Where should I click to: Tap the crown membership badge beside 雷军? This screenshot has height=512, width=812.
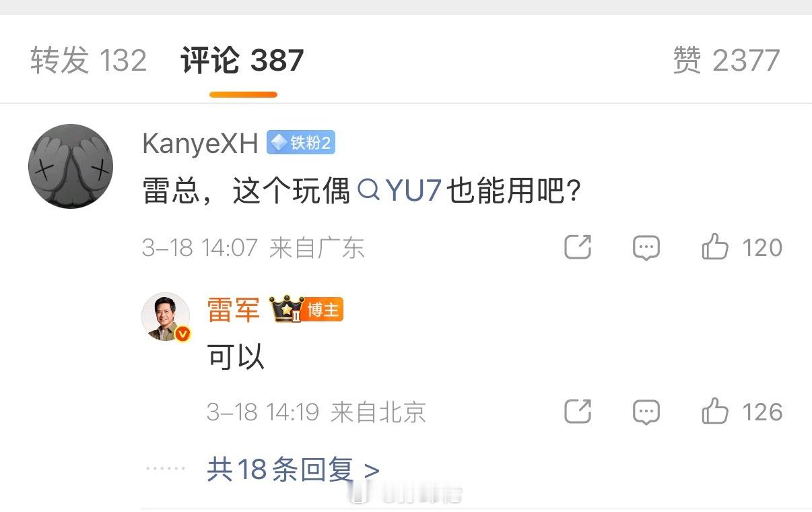287,309
